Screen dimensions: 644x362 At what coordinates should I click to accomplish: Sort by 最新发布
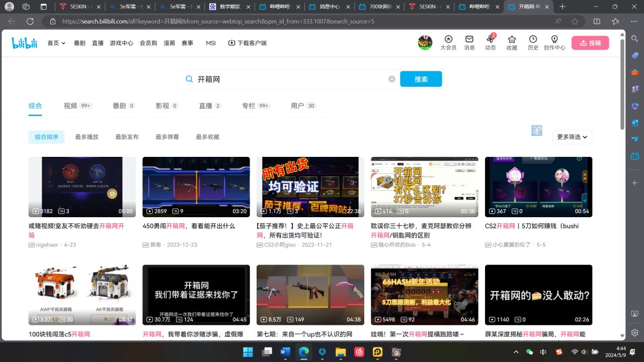(127, 137)
